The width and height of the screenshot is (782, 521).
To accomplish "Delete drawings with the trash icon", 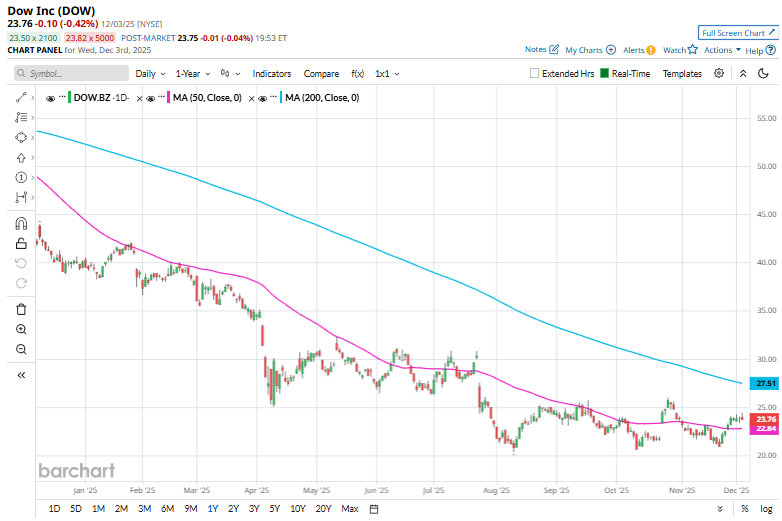I will click(21, 309).
